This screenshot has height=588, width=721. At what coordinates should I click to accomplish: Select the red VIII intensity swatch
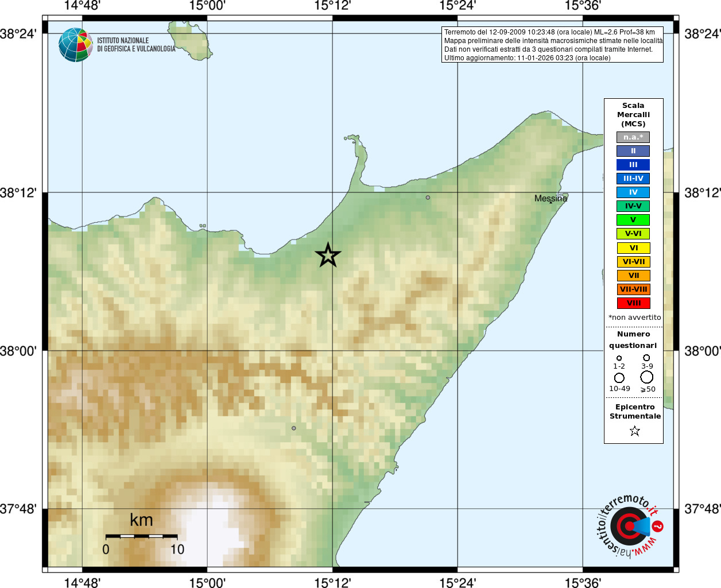[x=633, y=303]
